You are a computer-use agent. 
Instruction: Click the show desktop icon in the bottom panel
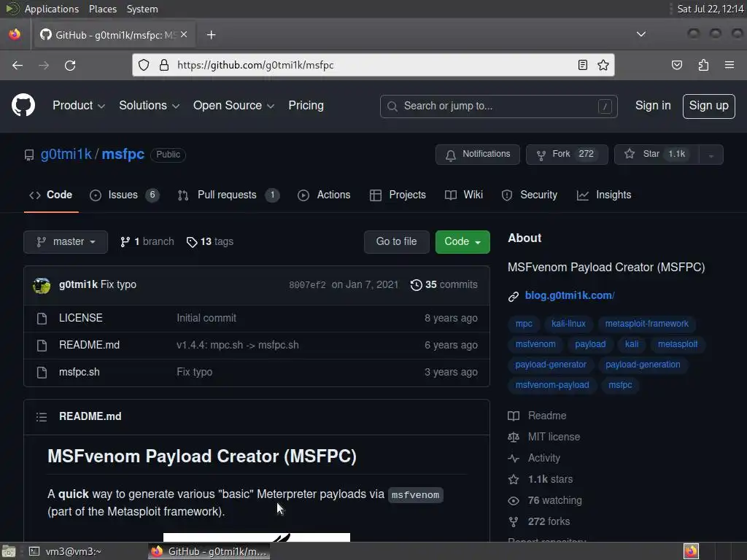8,551
